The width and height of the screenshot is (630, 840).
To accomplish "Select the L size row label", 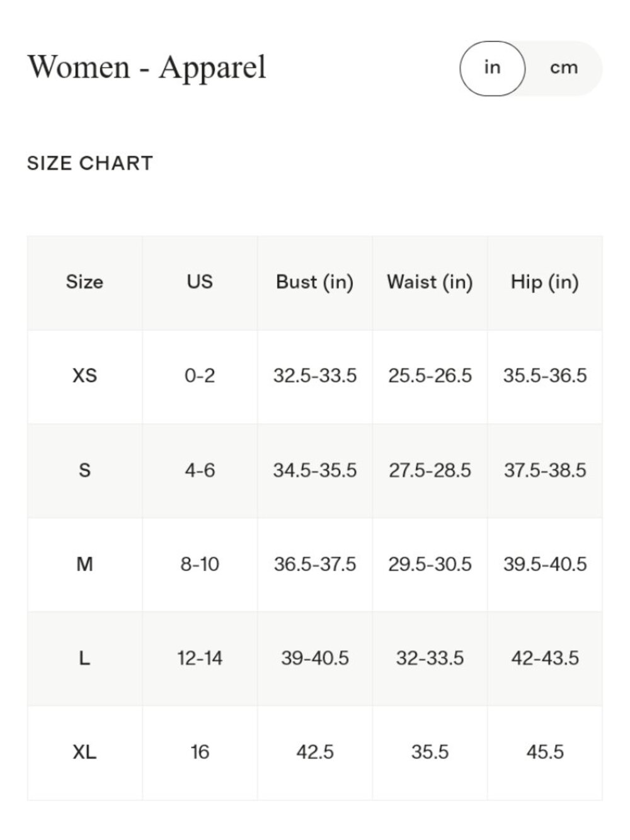I will pos(84,659).
